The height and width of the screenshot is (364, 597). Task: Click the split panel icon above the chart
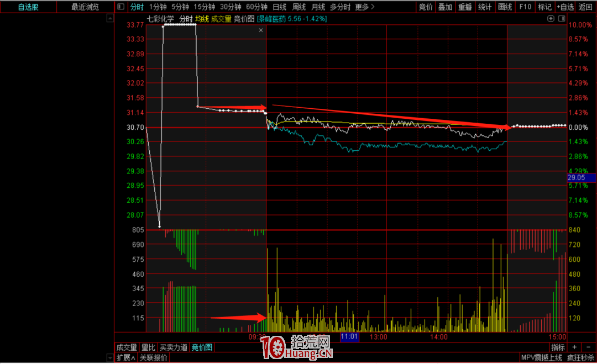coord(562,19)
